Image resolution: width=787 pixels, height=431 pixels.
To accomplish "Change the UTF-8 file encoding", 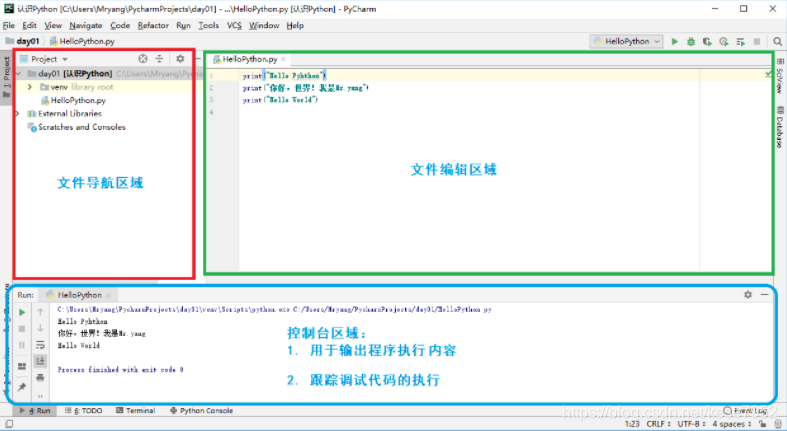I will point(692,424).
